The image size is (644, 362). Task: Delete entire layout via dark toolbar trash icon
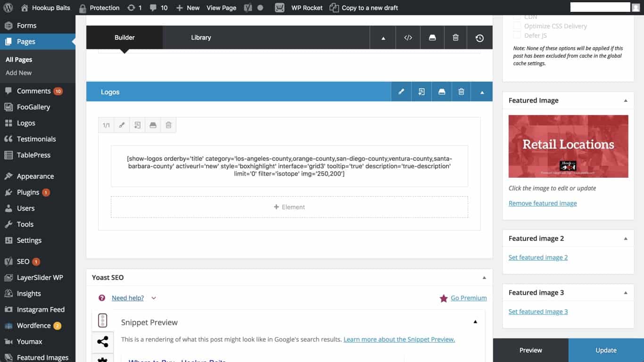(455, 38)
